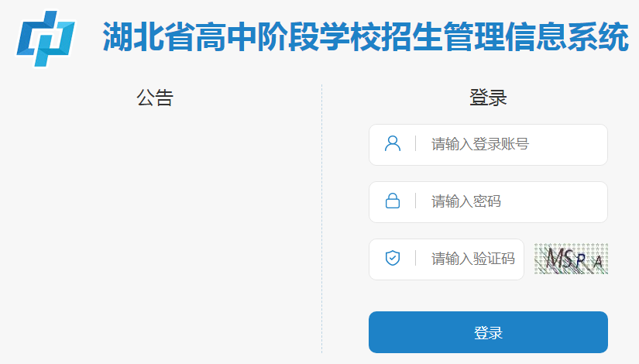Click the separator bar beside the lock icon
Screen dimensions: 639x364
(416, 201)
